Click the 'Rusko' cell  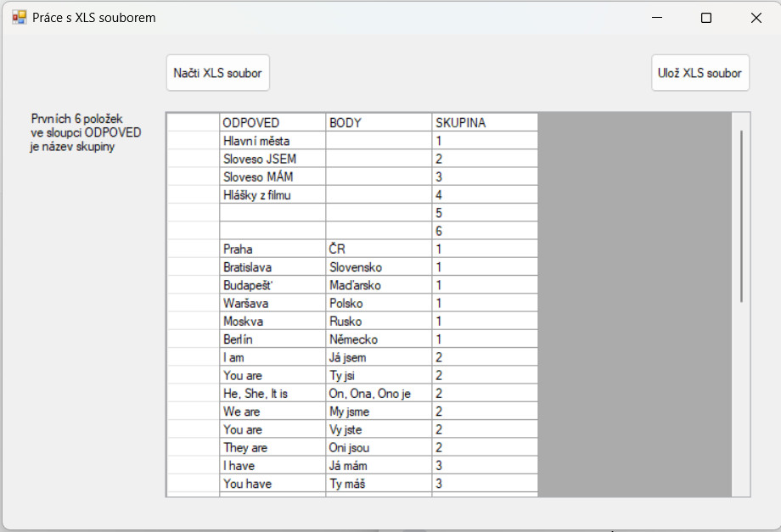(379, 321)
